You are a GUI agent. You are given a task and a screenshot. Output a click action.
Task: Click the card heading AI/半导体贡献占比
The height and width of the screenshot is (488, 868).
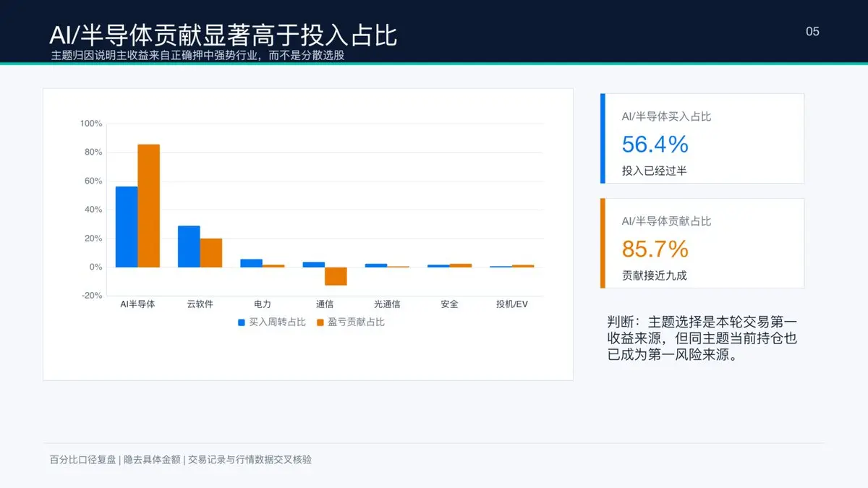point(666,221)
